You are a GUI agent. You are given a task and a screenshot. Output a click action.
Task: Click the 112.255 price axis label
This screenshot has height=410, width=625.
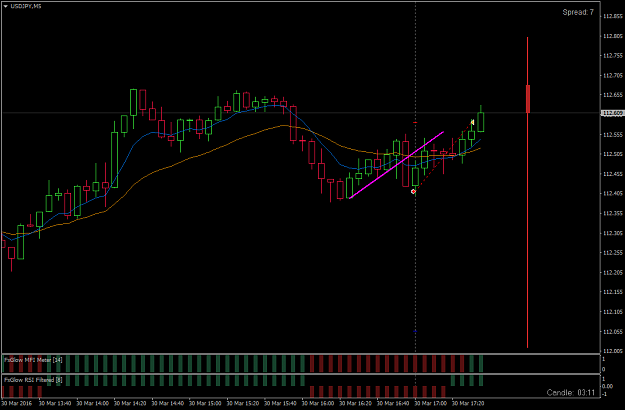point(613,253)
